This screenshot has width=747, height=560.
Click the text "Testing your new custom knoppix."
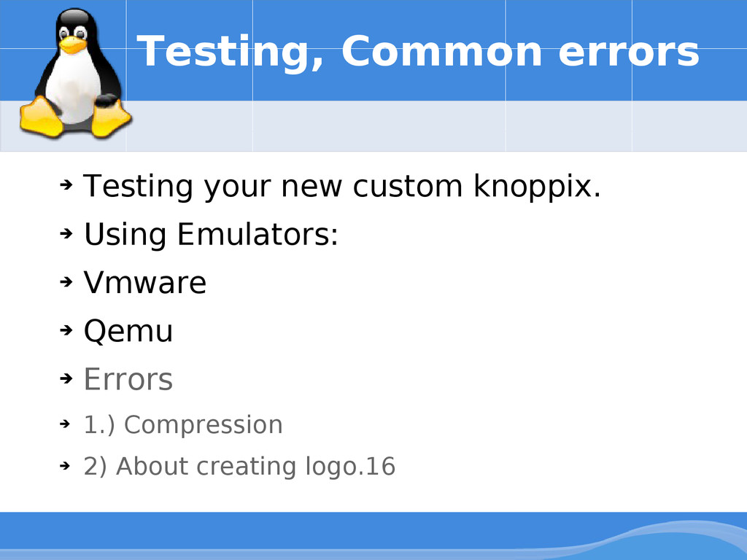point(342,186)
